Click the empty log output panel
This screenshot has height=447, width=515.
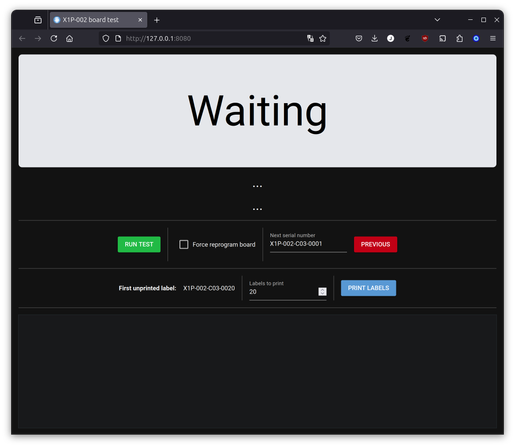257,371
